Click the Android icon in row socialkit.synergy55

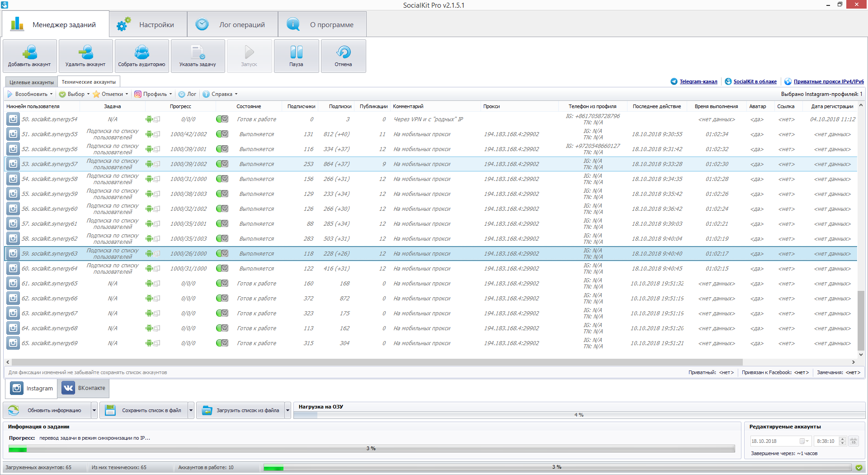(x=149, y=134)
